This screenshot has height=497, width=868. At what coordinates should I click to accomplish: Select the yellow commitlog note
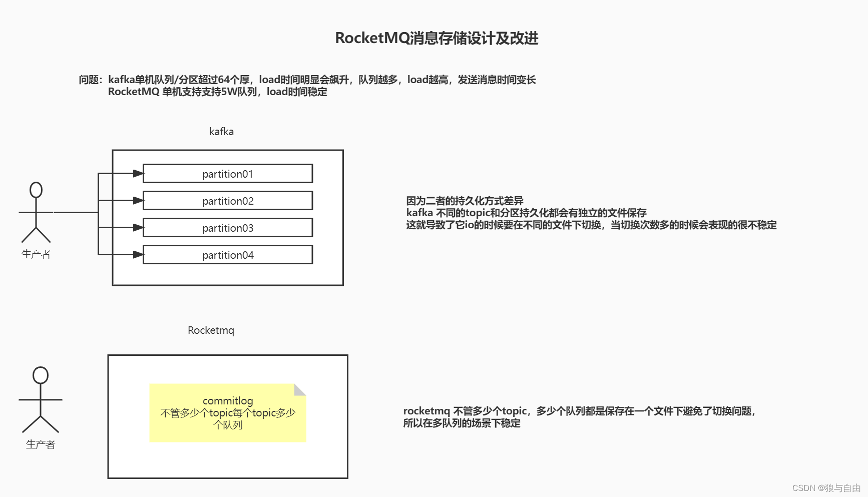tap(228, 413)
